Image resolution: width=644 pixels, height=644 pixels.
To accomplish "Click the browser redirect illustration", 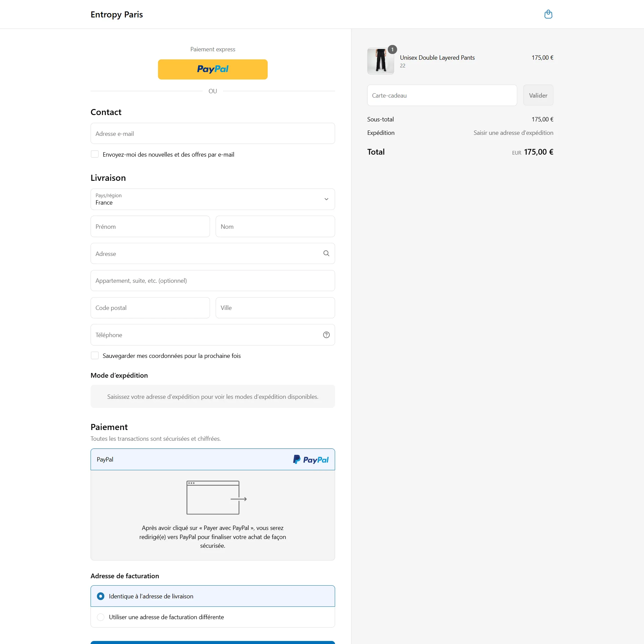I will [x=216, y=497].
